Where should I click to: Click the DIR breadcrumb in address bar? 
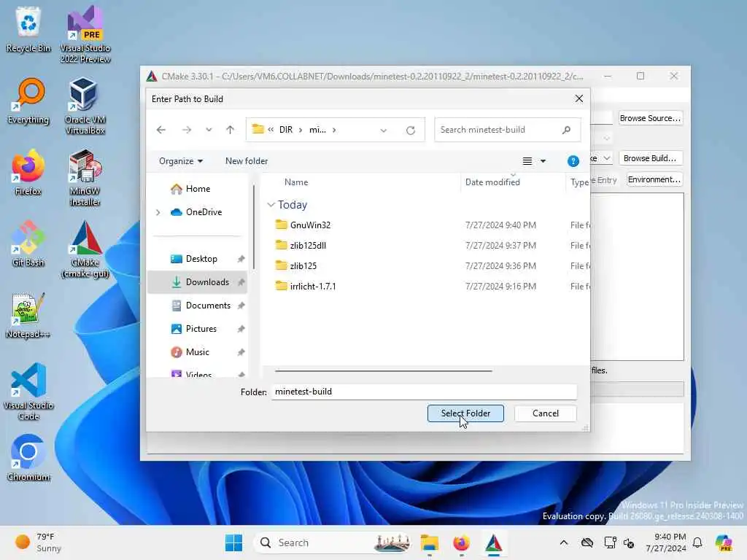[286, 130]
